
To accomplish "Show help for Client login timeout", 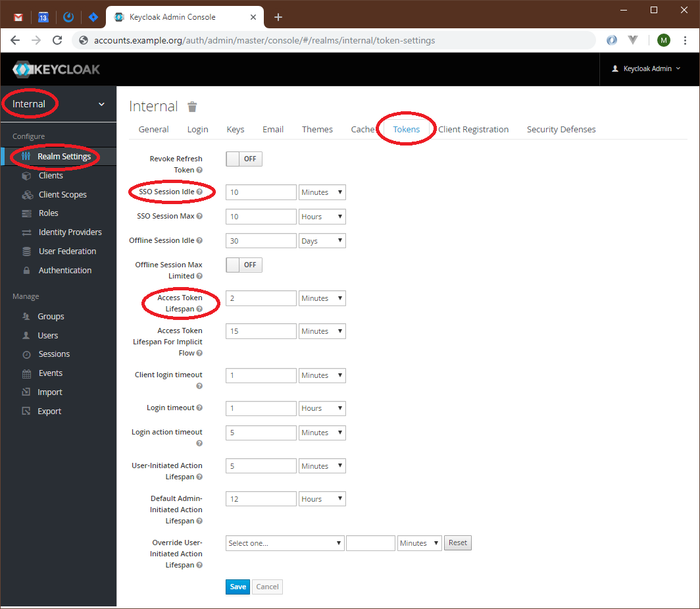I will (x=199, y=386).
